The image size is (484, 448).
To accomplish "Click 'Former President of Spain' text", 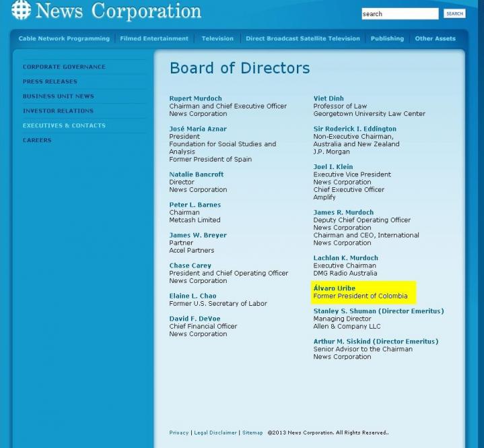I will coord(211,160).
